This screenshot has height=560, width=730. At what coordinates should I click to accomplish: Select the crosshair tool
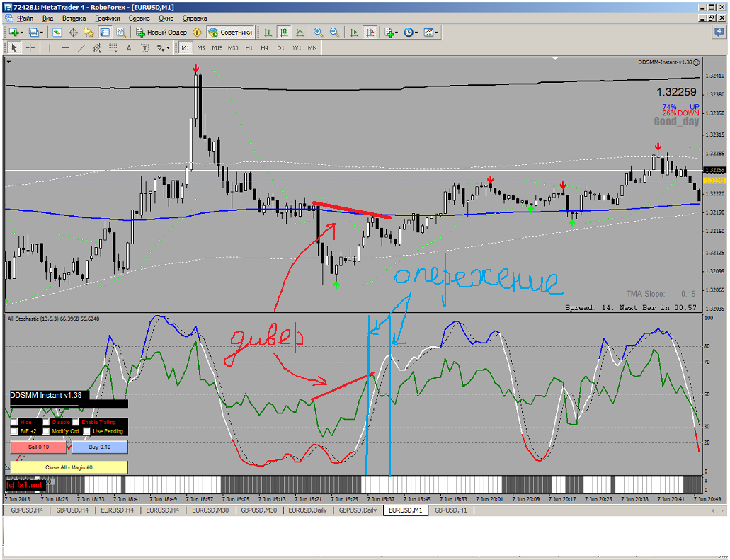point(30,47)
